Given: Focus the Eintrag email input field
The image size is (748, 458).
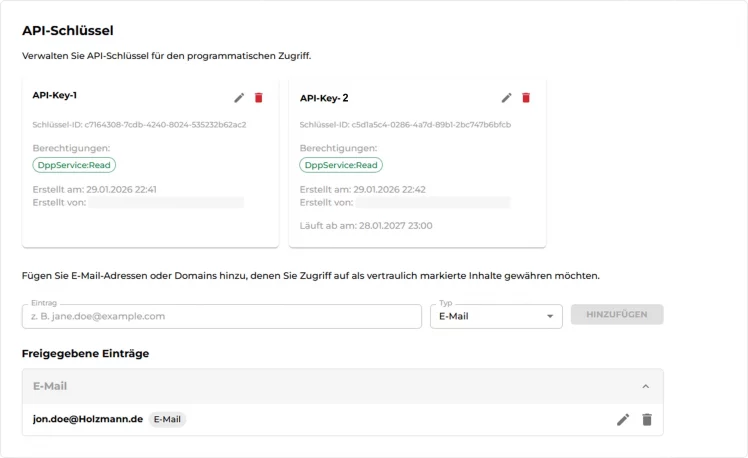Looking at the screenshot, I should [221, 316].
